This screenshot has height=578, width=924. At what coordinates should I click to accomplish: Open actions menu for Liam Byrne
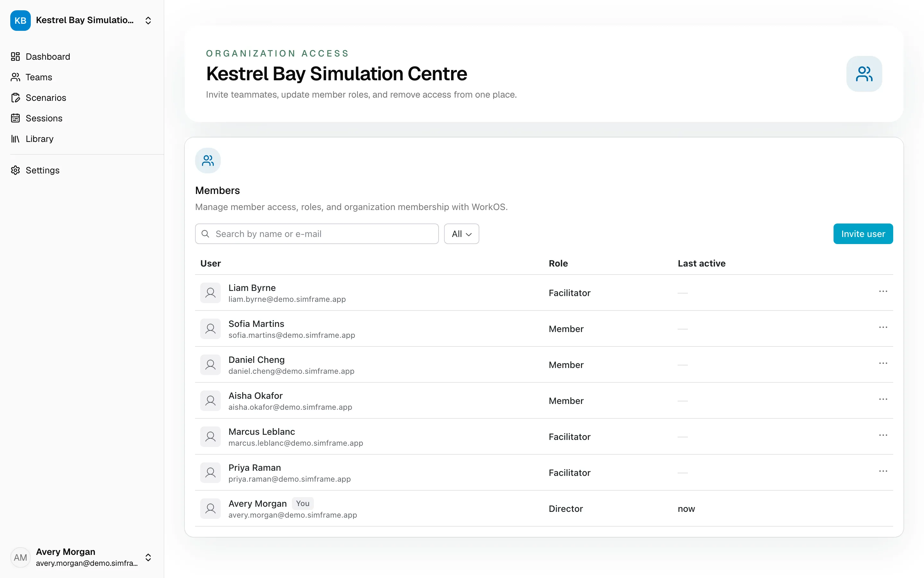point(883,291)
